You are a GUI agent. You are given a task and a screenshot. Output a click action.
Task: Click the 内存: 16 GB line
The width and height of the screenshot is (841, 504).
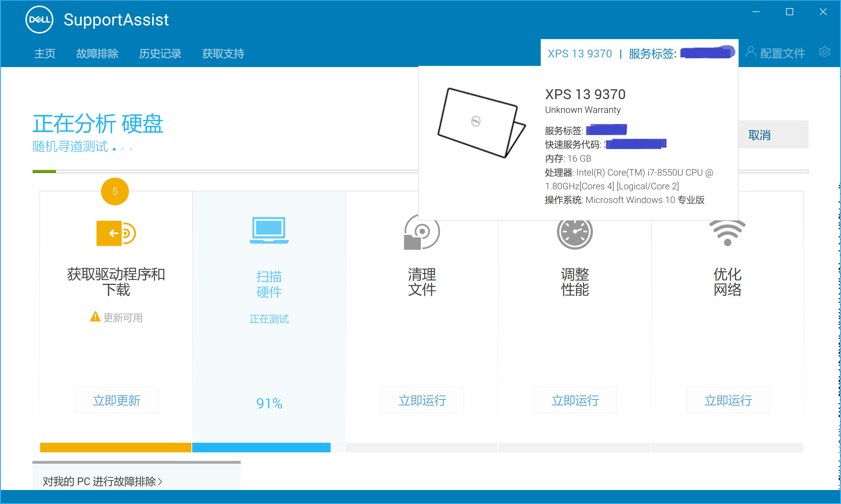[x=568, y=158]
